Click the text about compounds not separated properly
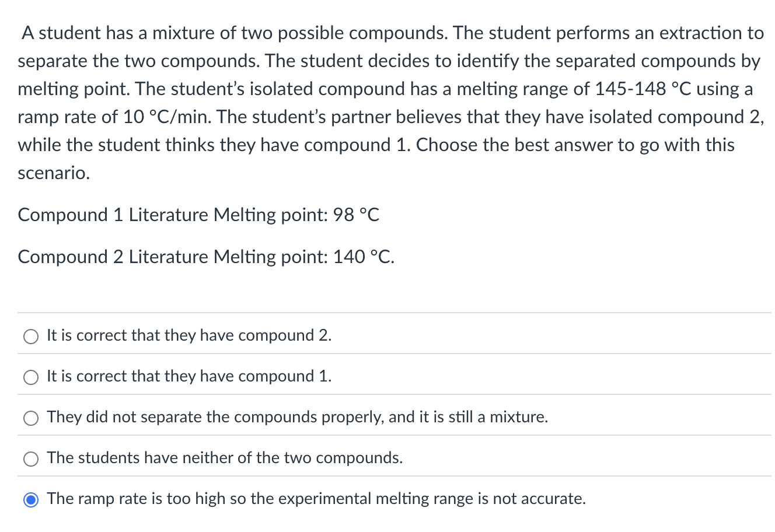Screen dimensions: 775x532 pyautogui.click(x=297, y=418)
